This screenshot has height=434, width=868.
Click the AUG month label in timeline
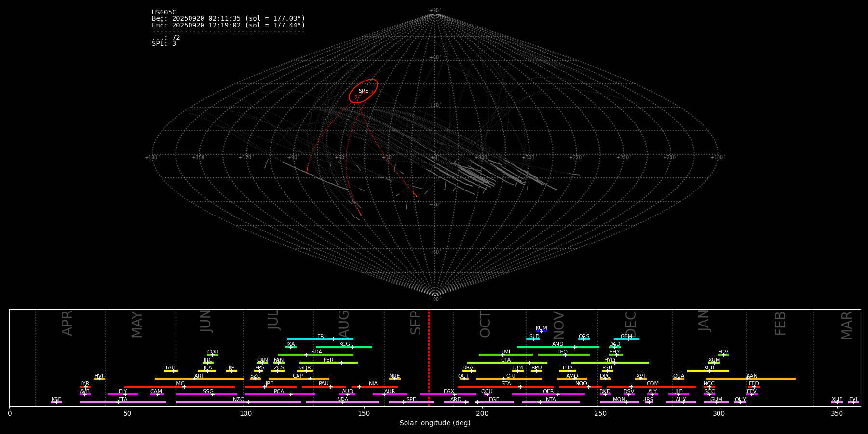tap(344, 323)
